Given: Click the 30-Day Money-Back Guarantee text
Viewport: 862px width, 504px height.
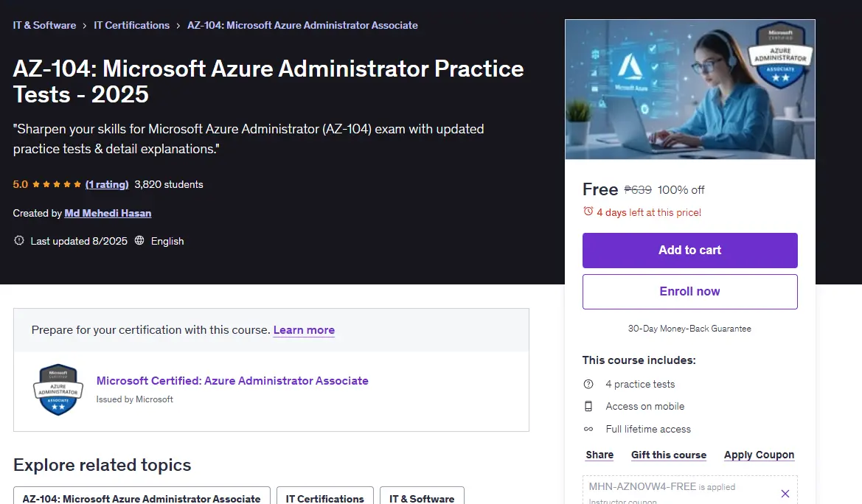Looking at the screenshot, I should click(690, 329).
